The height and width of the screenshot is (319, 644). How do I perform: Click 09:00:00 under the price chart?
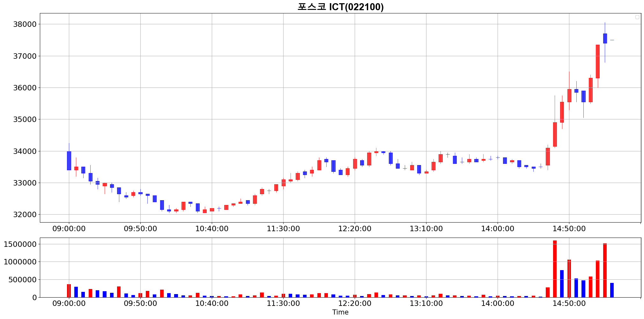69,229
